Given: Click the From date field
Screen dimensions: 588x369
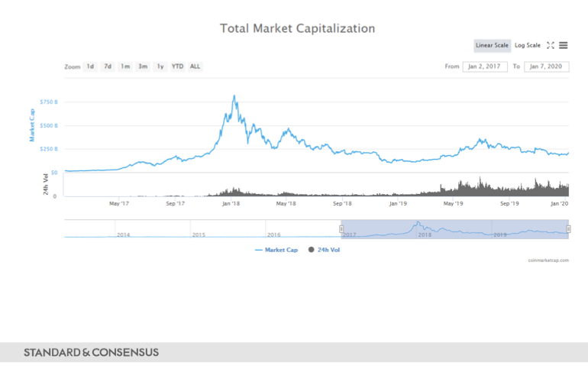Looking at the screenshot, I should pos(483,66).
